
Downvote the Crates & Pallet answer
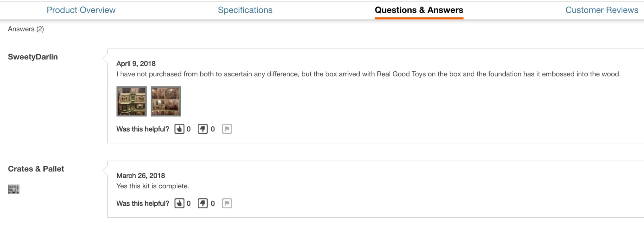point(203,203)
